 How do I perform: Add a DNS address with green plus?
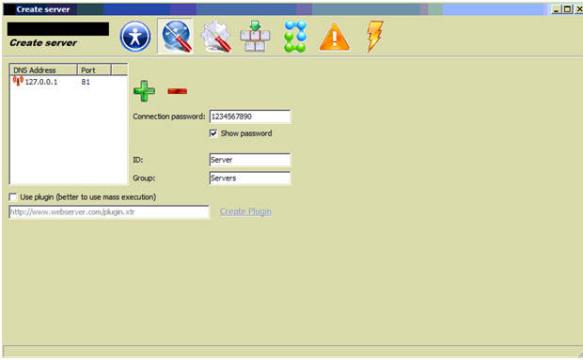[144, 91]
